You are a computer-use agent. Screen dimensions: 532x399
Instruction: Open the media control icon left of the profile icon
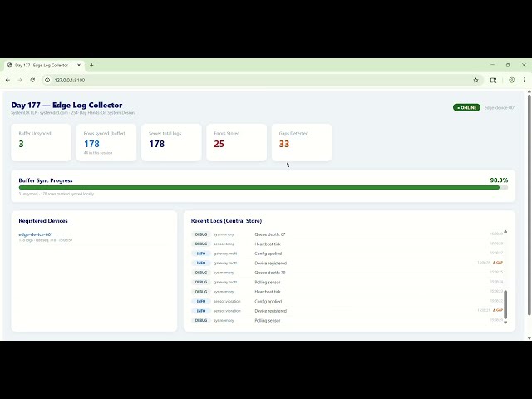point(493,80)
